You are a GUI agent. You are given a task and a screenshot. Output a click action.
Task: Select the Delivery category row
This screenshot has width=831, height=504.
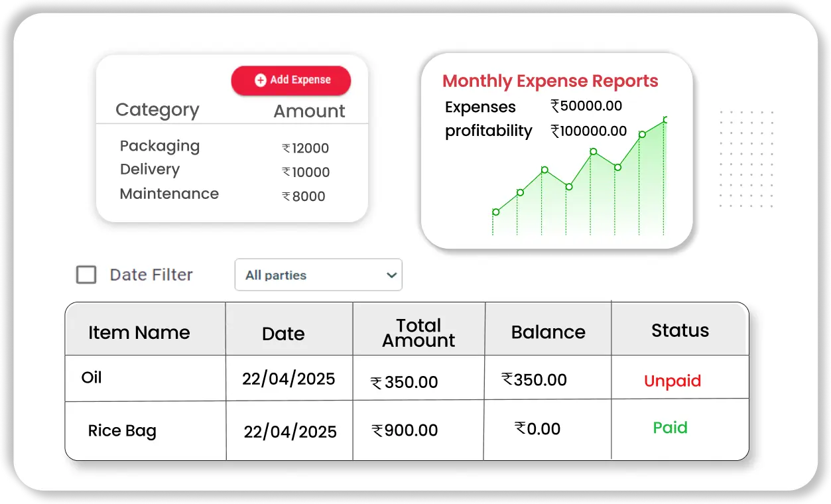point(150,170)
